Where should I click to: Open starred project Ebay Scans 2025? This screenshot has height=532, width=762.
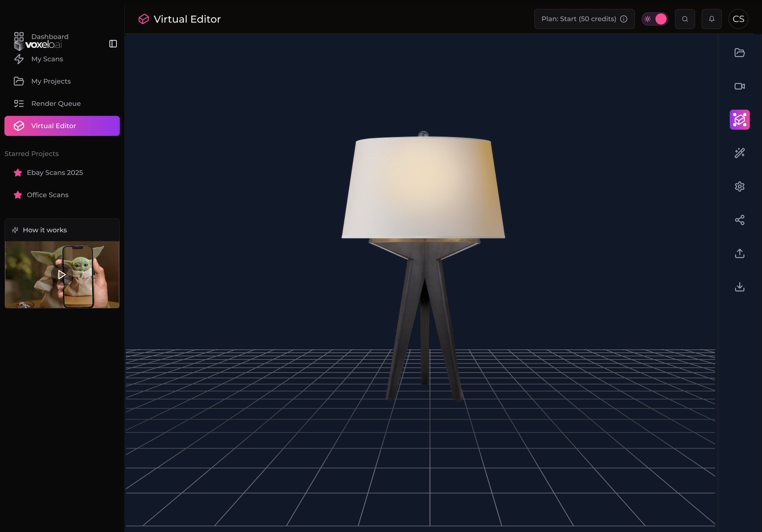55,173
